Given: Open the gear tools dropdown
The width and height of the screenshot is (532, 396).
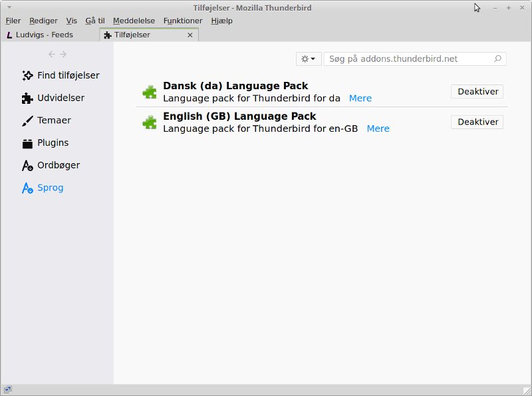Looking at the screenshot, I should pyautogui.click(x=309, y=59).
